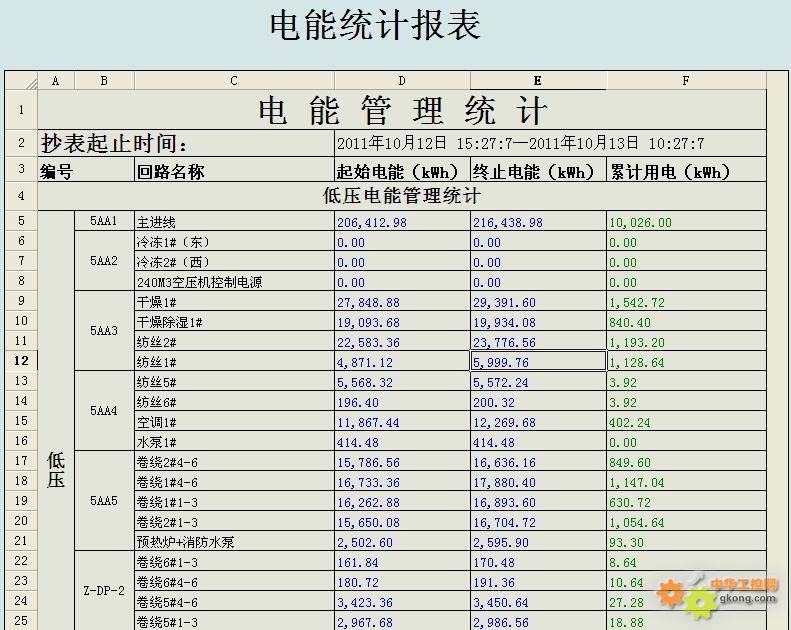This screenshot has width=791, height=630.
Task: Click the 起始电能（kWh） header cell
Action: point(402,172)
